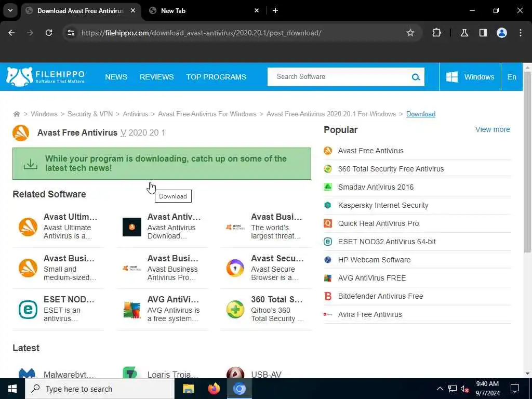The width and height of the screenshot is (532, 399).
Task: Click the Windows breadcrumb link
Action: tap(44, 114)
